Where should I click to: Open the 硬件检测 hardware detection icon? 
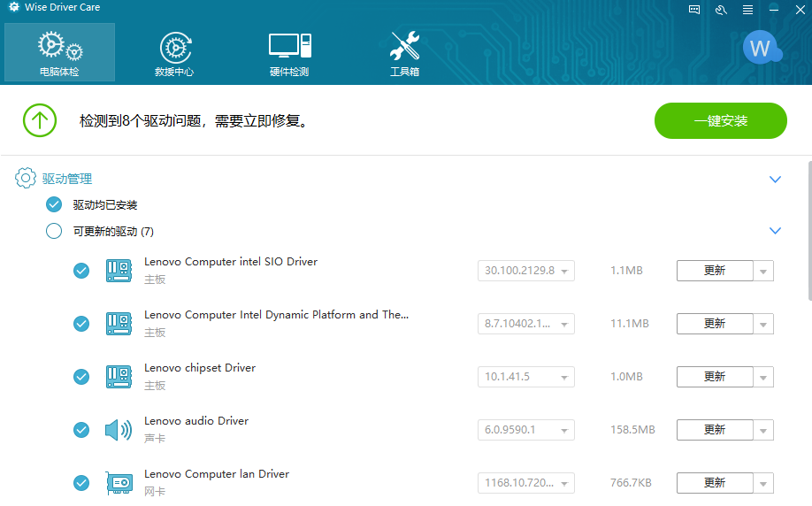289,53
